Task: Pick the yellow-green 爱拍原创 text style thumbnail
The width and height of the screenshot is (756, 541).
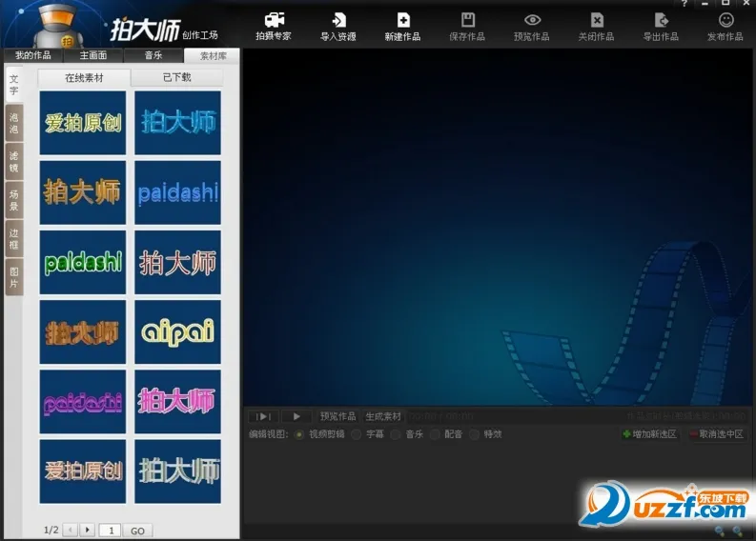Action: click(82, 123)
